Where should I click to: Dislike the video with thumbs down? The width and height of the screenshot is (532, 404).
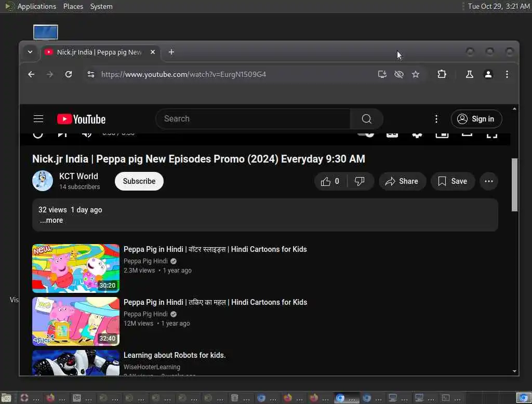point(360,181)
